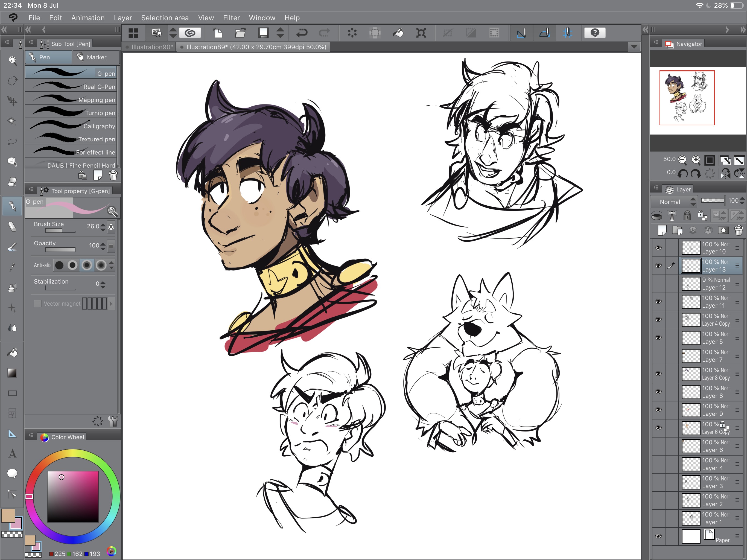
Task: Click the Undo arrow in command bar
Action: click(302, 33)
